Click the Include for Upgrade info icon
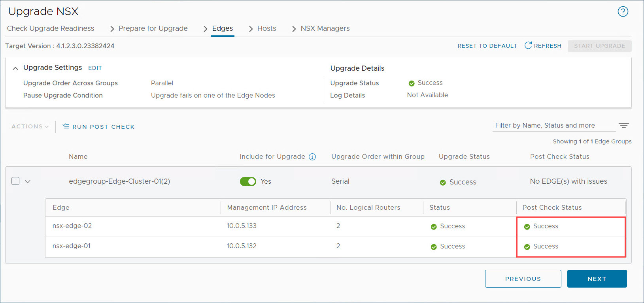 (312, 157)
